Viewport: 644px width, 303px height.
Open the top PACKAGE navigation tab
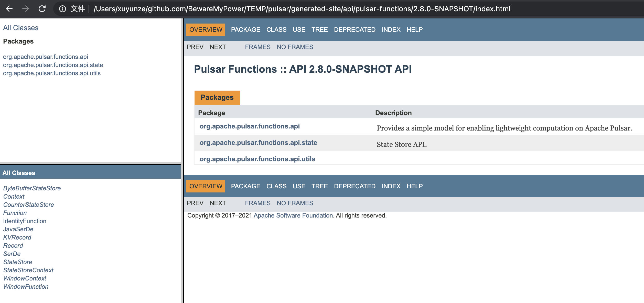click(245, 30)
